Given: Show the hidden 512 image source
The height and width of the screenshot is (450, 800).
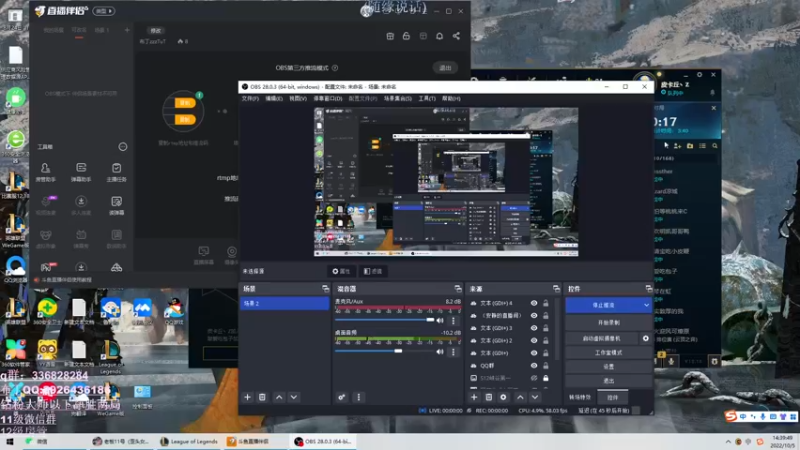Looking at the screenshot, I should [x=534, y=378].
